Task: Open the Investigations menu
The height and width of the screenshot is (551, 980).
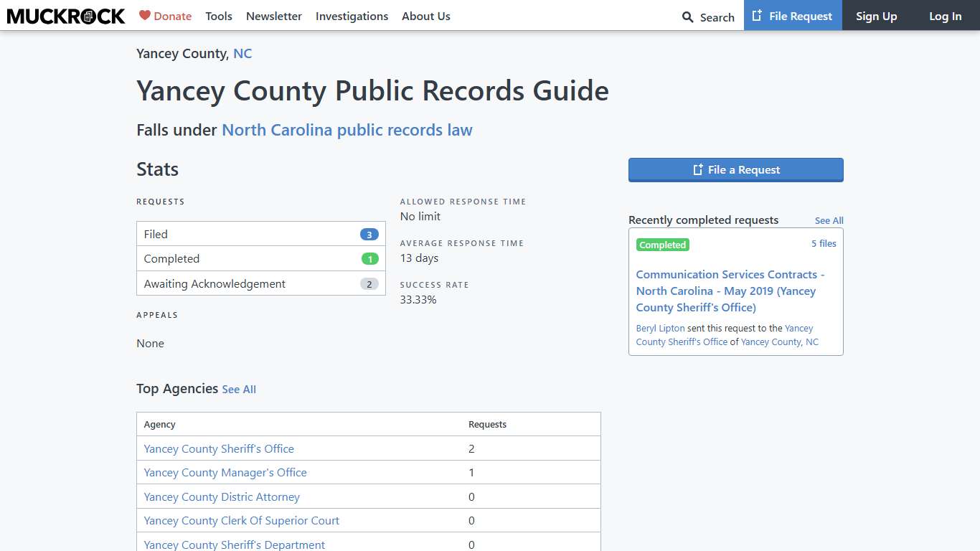Action: tap(352, 16)
